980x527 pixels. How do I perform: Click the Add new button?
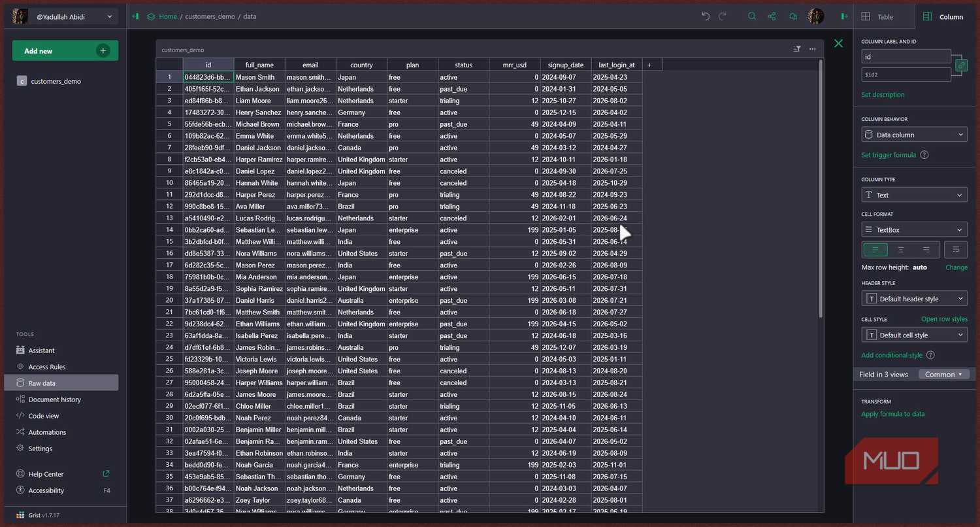65,50
